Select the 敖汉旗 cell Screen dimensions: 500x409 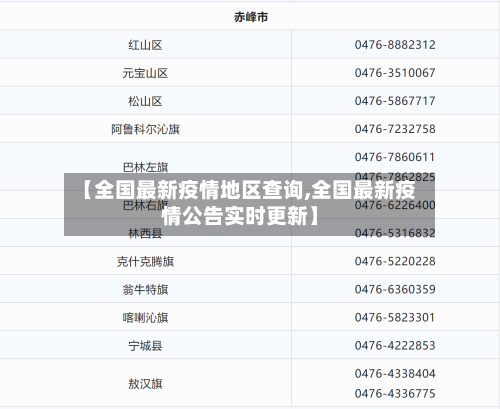[x=145, y=384]
